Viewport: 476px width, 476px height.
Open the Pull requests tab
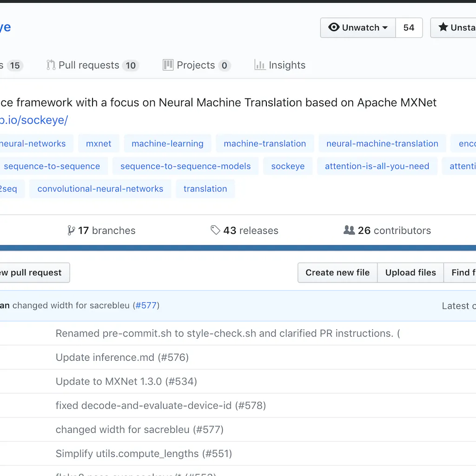[x=89, y=66]
